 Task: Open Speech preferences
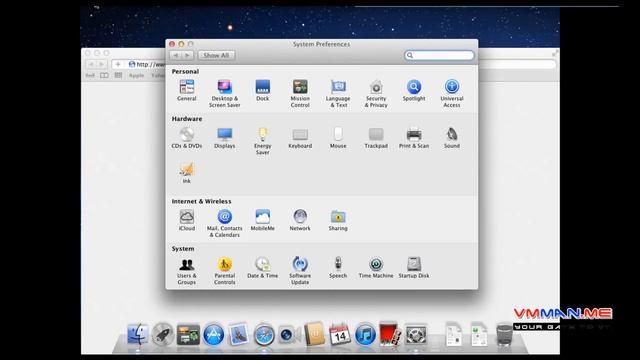[338, 268]
